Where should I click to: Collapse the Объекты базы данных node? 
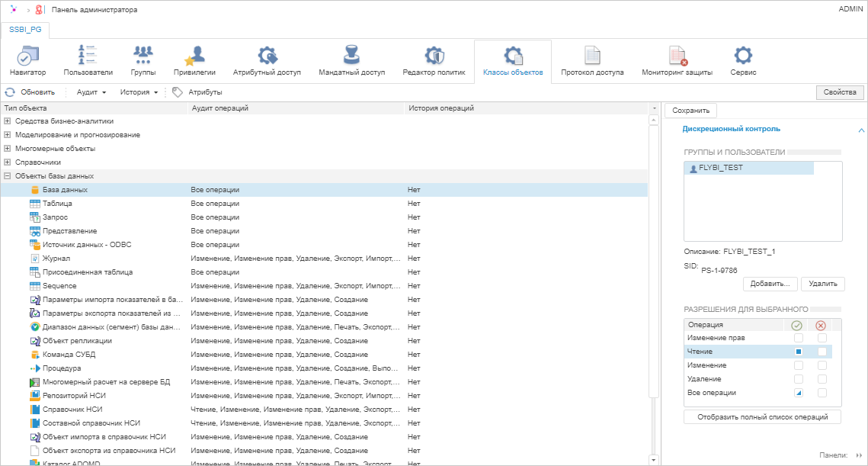click(8, 176)
